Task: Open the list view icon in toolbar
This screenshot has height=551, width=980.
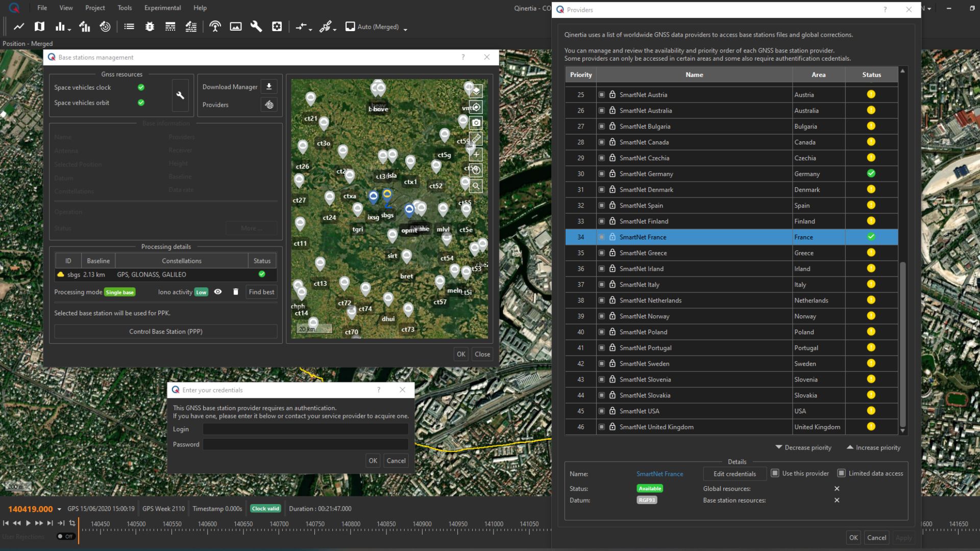Action: tap(129, 27)
